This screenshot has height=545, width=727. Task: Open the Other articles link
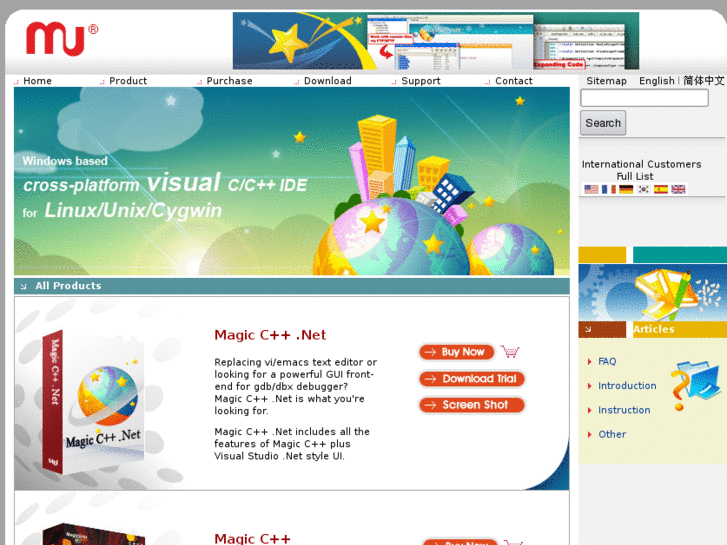[x=612, y=434]
